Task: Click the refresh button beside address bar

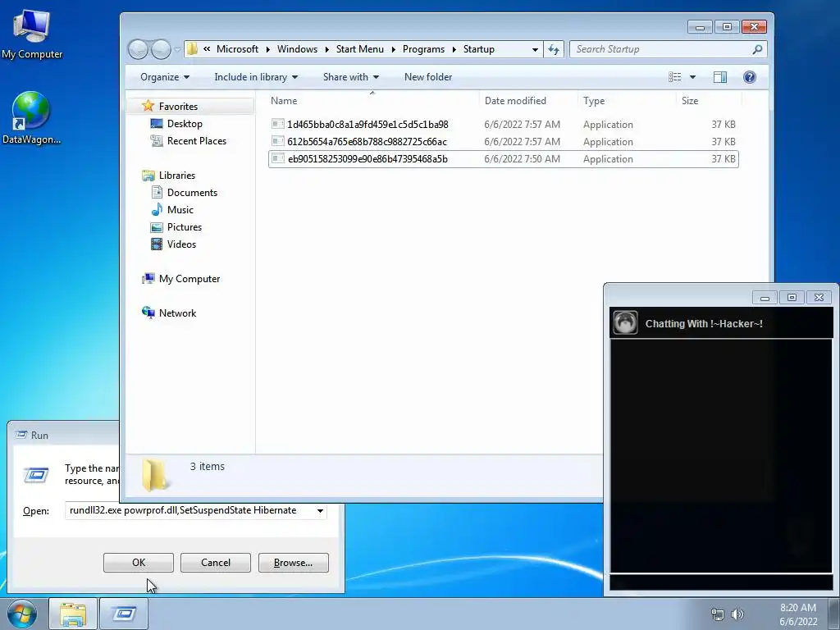Action: click(554, 49)
